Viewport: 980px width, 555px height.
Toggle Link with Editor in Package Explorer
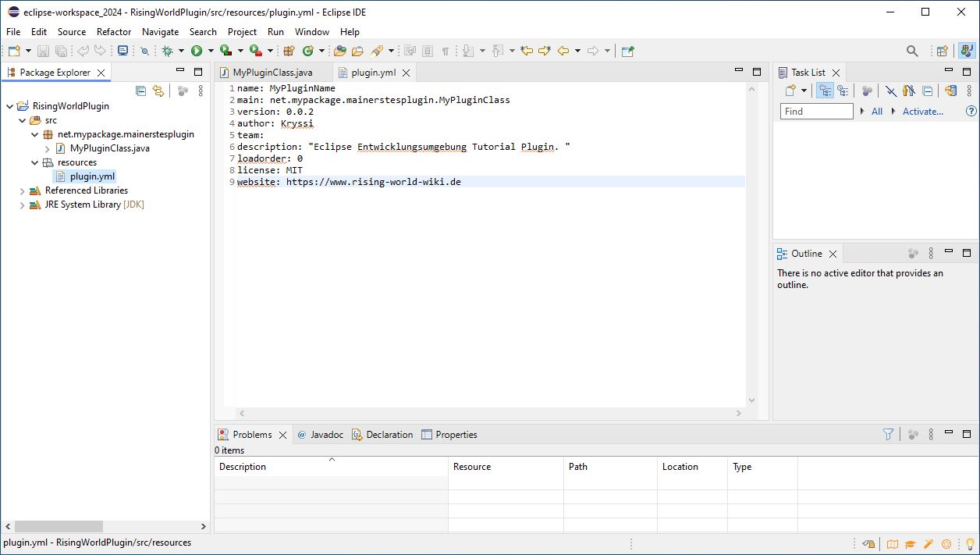pyautogui.click(x=158, y=91)
